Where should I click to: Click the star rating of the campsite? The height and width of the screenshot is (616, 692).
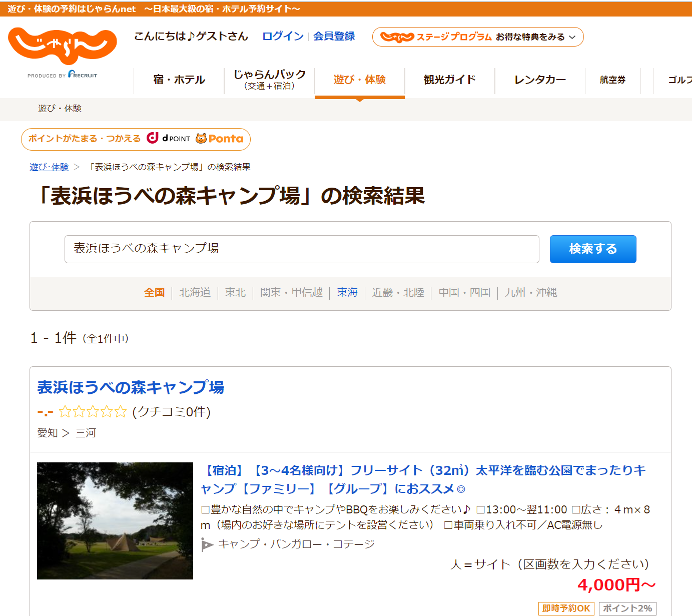point(93,412)
